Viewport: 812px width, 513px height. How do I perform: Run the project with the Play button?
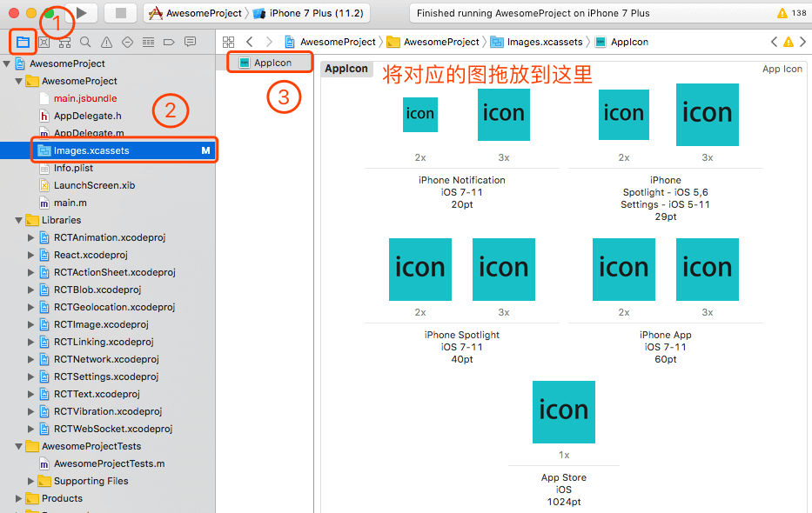point(81,13)
